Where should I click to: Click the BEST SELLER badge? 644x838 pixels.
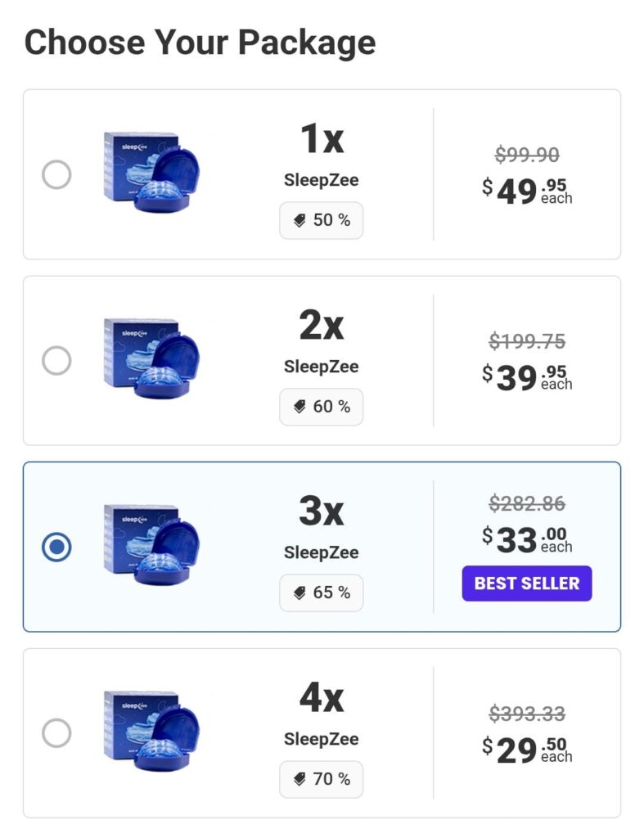pos(526,583)
